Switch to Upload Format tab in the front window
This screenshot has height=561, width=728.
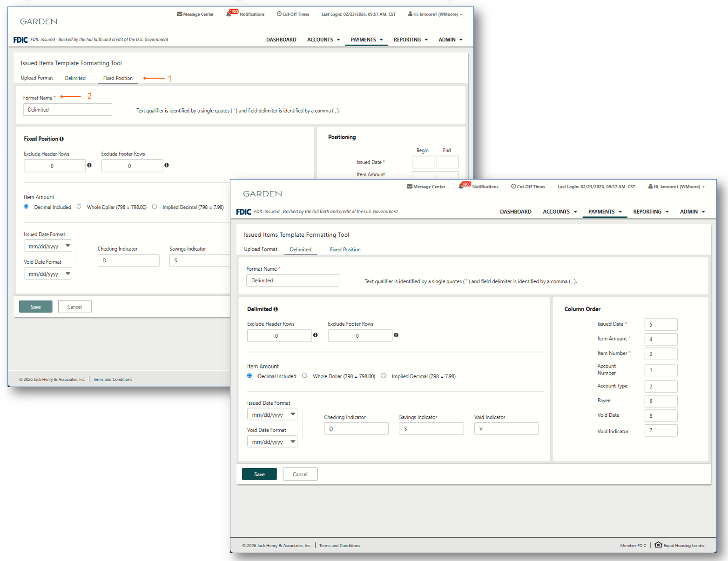click(260, 249)
